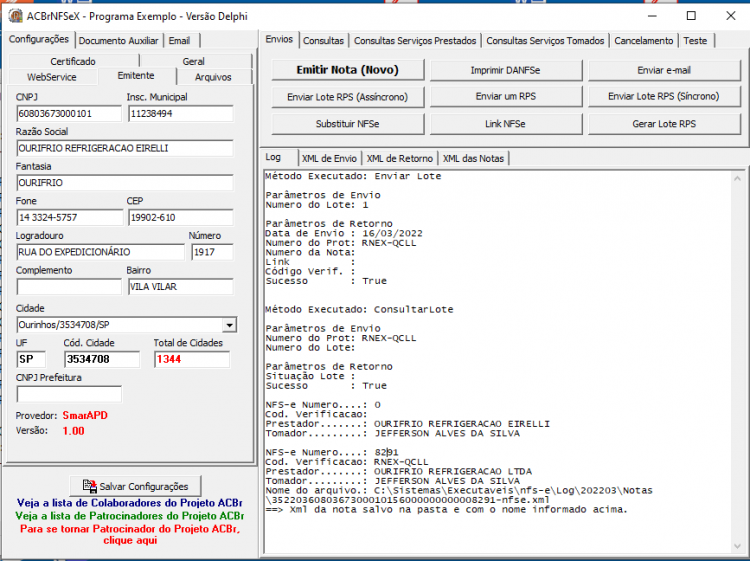Image resolution: width=750 pixels, height=561 pixels.
Task: Open Consultas Serviços Prestados tab
Action: [415, 41]
